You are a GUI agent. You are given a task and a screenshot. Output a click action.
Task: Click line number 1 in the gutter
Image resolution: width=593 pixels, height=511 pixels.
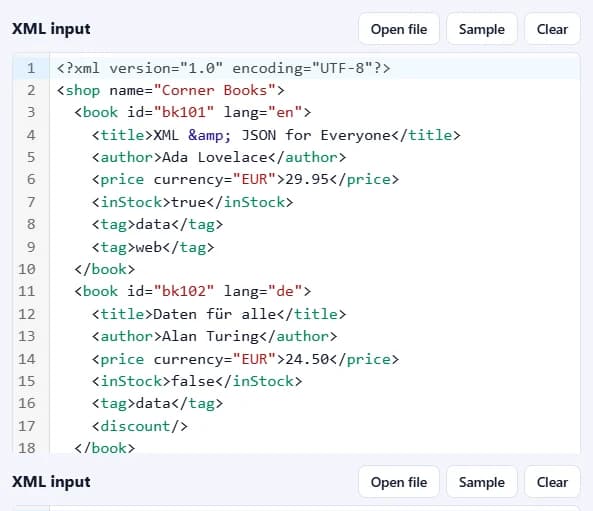click(31, 68)
